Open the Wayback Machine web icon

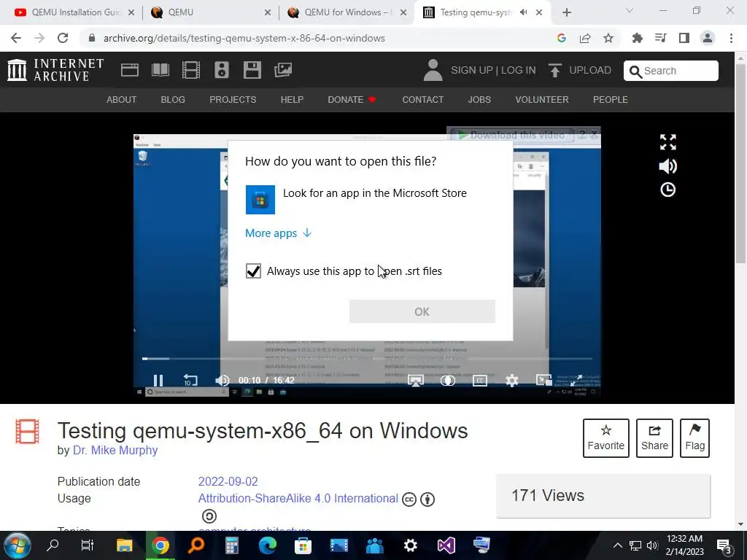pyautogui.click(x=130, y=70)
